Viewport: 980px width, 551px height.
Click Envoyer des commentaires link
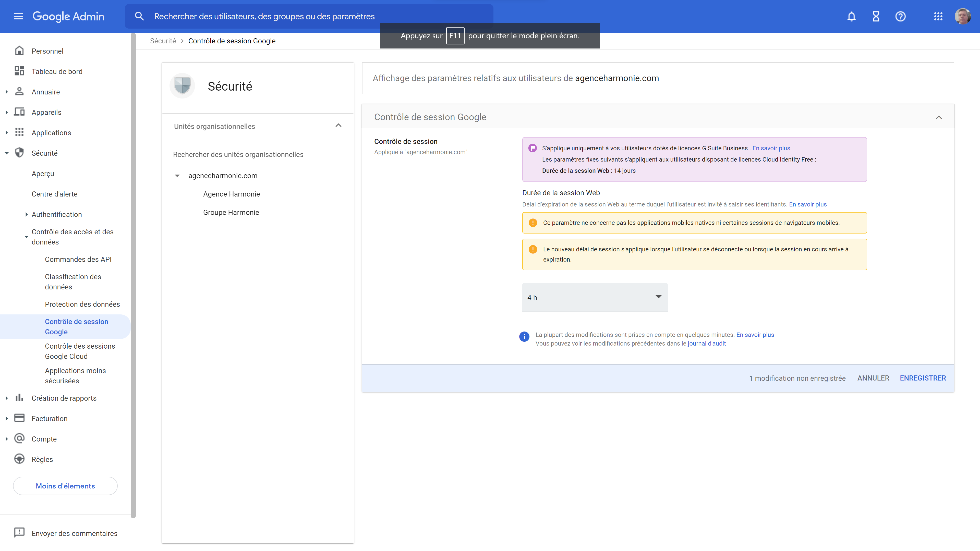coord(74,533)
